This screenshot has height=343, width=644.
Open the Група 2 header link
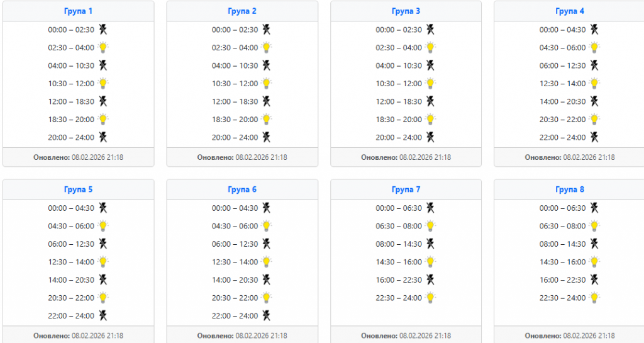tap(242, 11)
